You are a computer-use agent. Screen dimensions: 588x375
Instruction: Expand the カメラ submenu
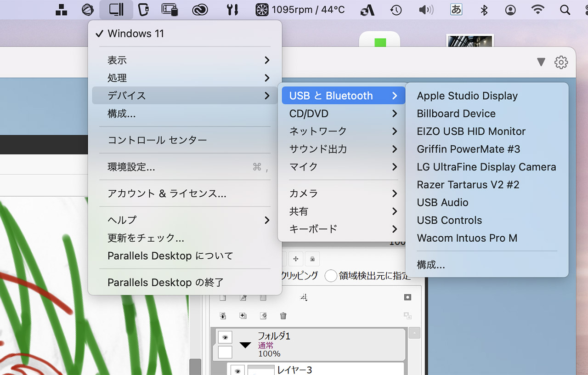point(343,193)
